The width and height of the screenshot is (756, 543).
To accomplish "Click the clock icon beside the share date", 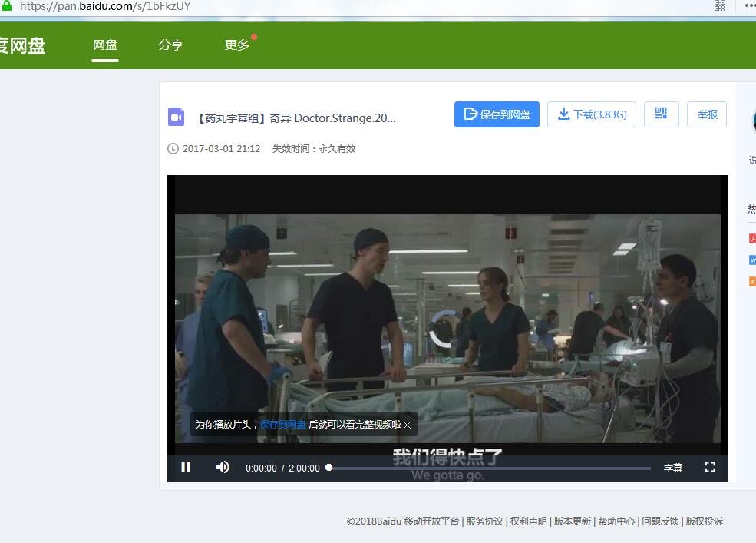I will click(x=173, y=148).
